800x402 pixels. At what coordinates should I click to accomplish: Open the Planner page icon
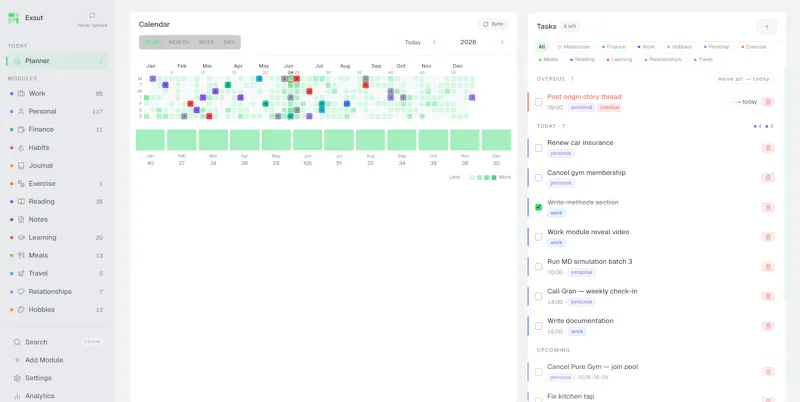[x=17, y=61]
